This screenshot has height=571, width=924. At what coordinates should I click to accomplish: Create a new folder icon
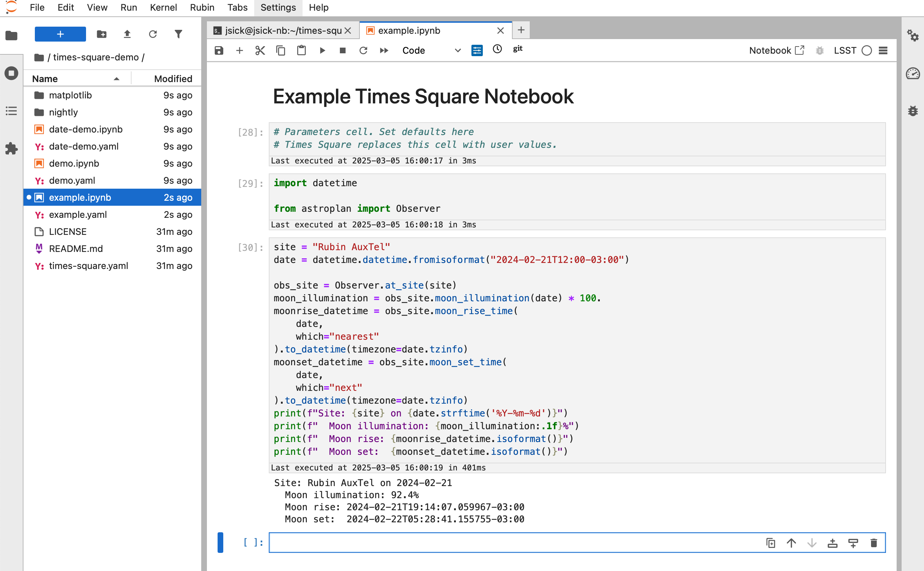(x=102, y=34)
